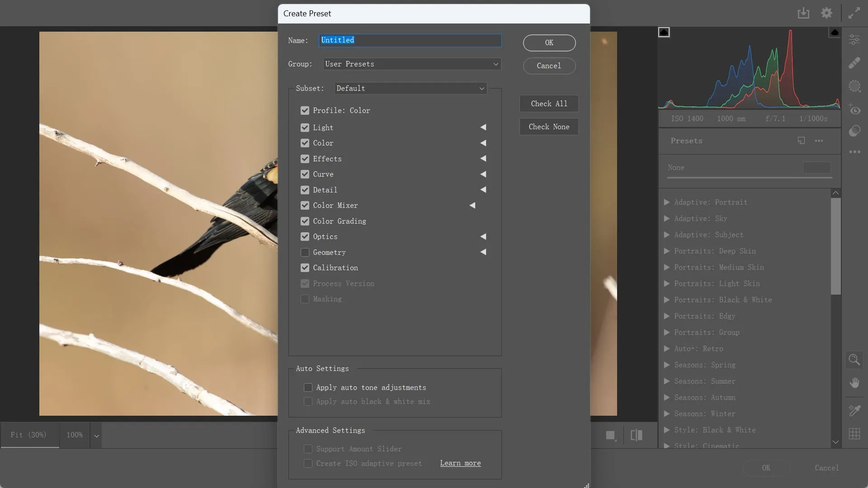
Task: Open the Grid view icon
Action: 854,434
